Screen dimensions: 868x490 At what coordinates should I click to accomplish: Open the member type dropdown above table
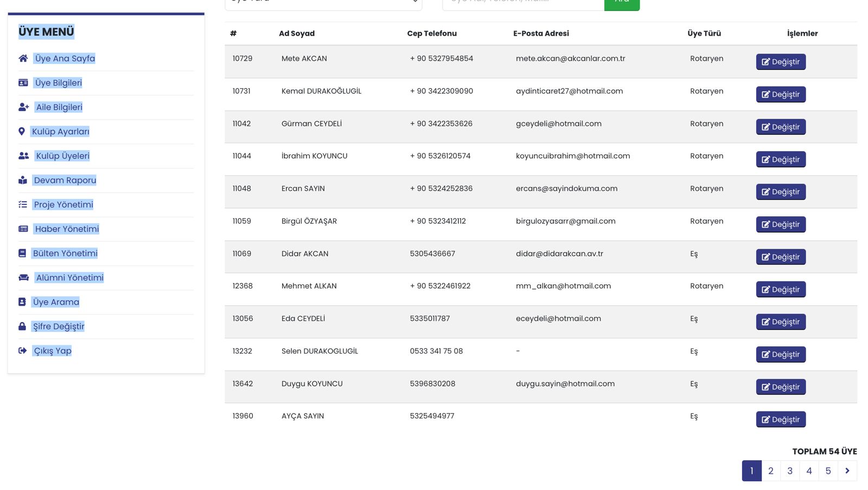click(323, 3)
